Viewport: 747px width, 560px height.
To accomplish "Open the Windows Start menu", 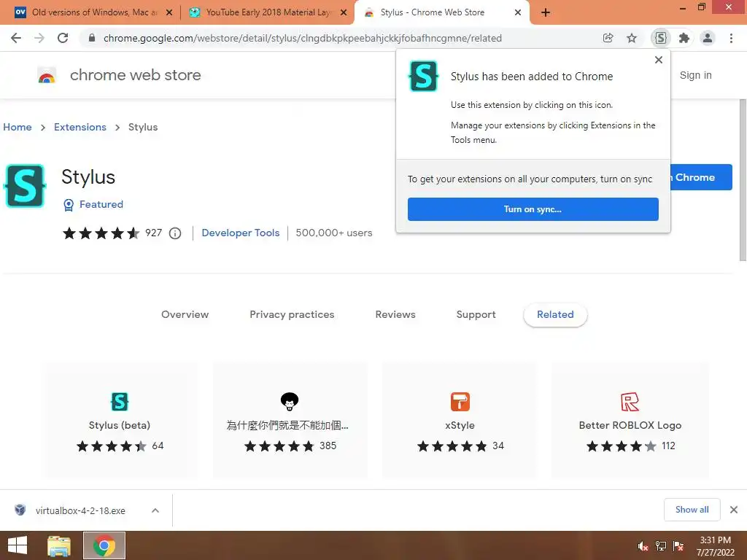I will pyautogui.click(x=18, y=545).
